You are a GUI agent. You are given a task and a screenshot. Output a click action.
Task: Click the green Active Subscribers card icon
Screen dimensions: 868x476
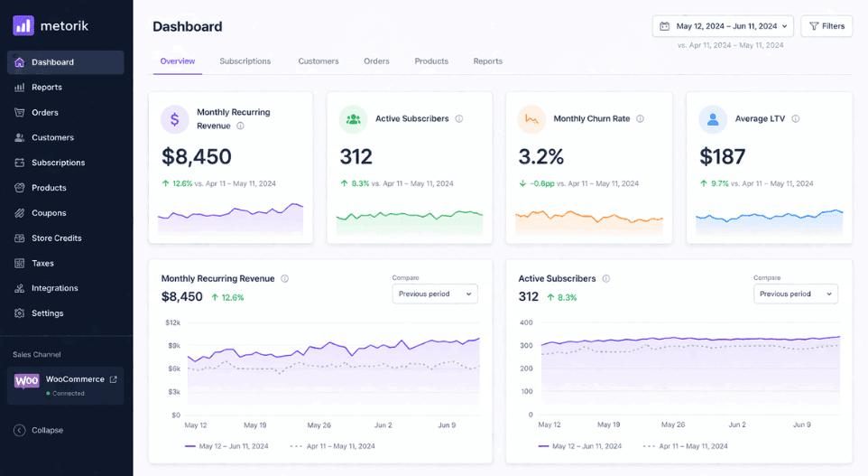(x=353, y=119)
